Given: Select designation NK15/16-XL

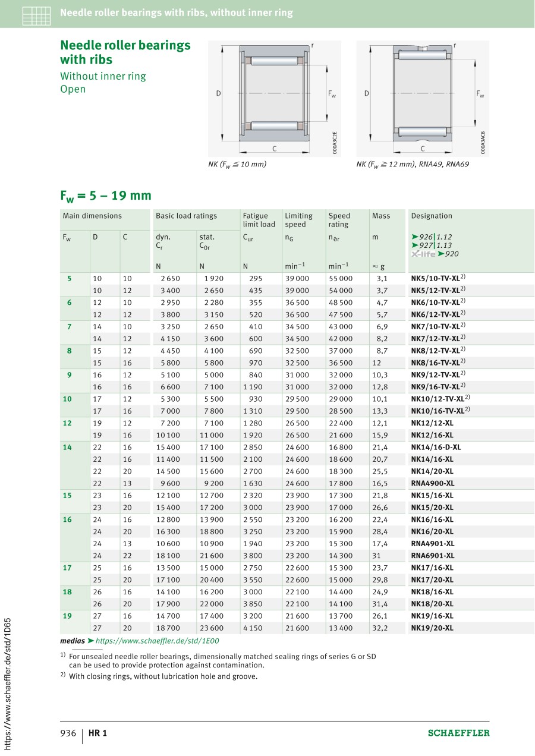Looking at the screenshot, I should [432, 495].
